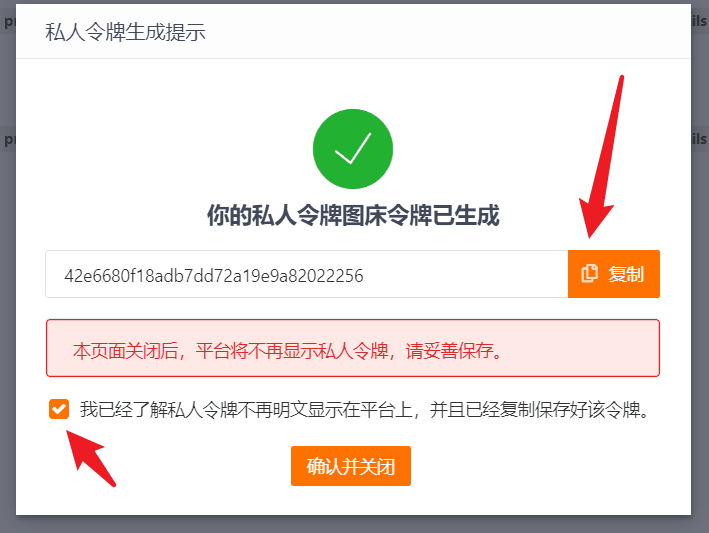This screenshot has height=533, width=709.
Task: Click the dimmed backdrop below the dialog
Action: coord(354,524)
